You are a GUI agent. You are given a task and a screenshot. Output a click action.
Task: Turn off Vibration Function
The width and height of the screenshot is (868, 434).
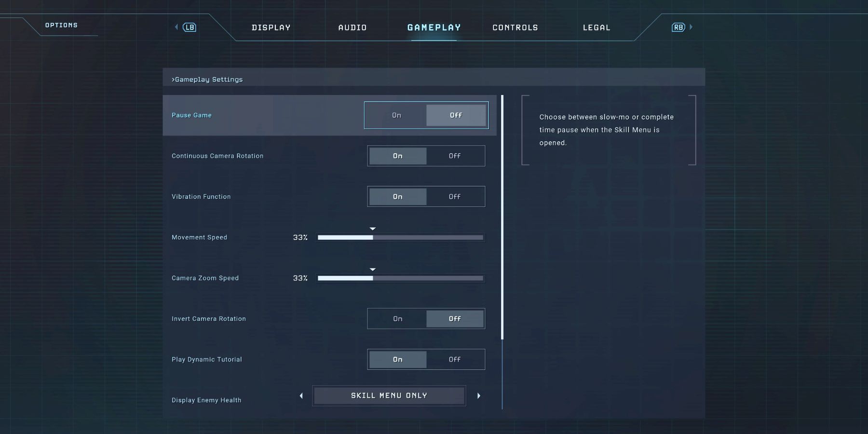[x=455, y=197]
